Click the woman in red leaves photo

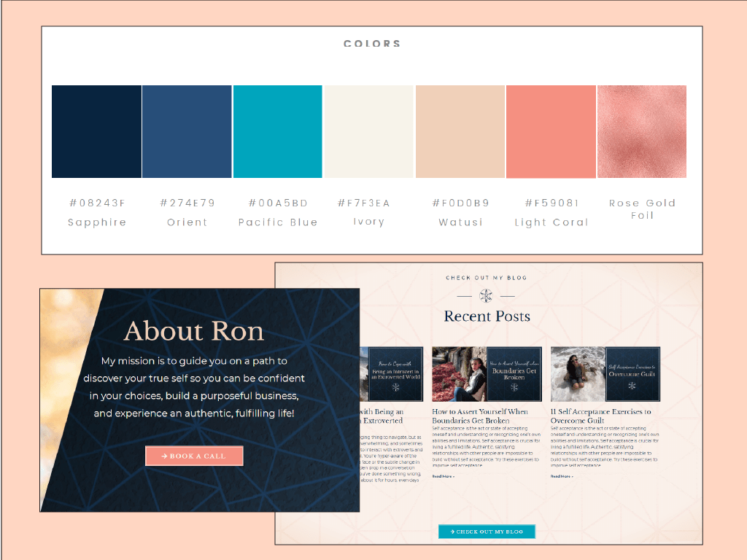(x=459, y=374)
